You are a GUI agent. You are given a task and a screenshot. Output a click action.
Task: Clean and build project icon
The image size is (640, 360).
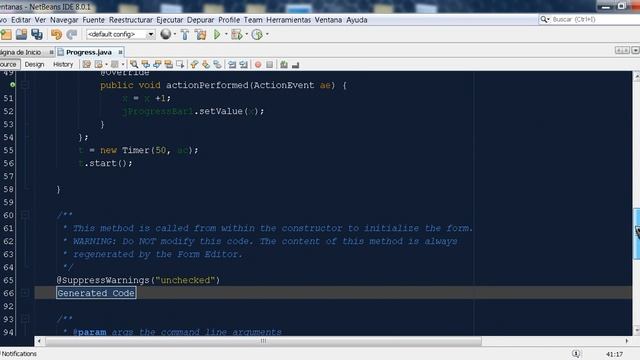coord(201,35)
